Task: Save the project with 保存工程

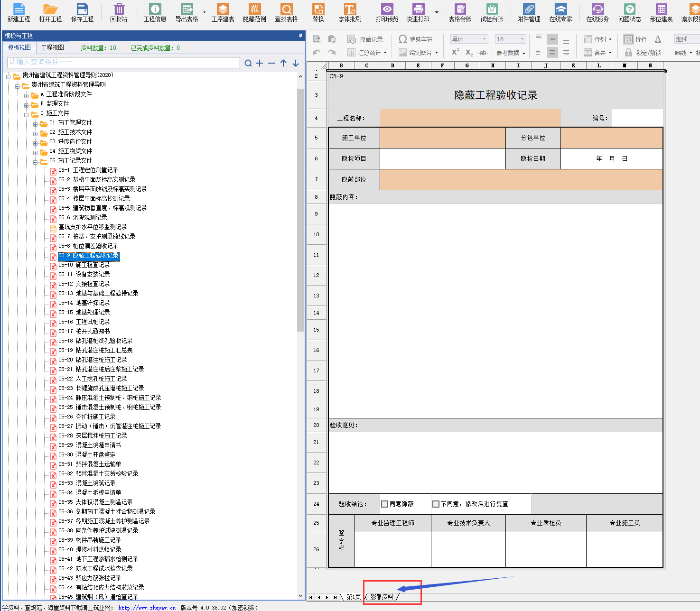Action: point(82,12)
